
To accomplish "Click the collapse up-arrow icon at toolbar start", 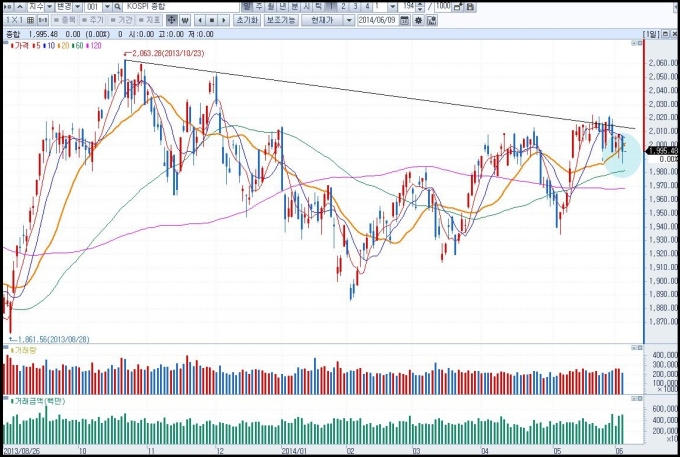I will (20, 7).
